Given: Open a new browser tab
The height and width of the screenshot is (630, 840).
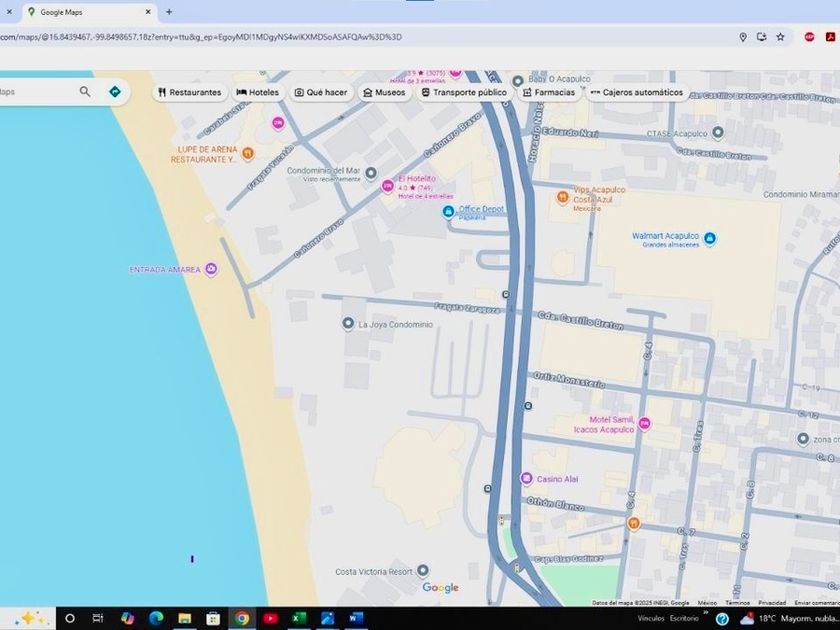Looking at the screenshot, I should pyautogui.click(x=169, y=12).
